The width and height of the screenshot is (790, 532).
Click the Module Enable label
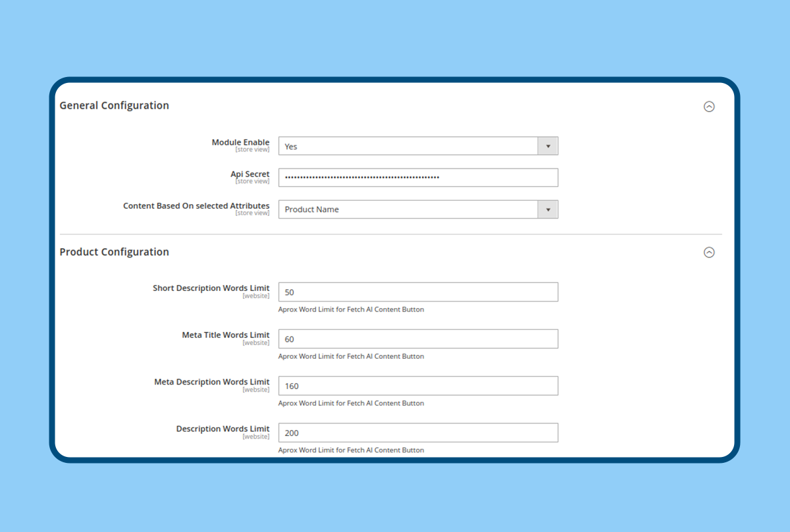(240, 142)
